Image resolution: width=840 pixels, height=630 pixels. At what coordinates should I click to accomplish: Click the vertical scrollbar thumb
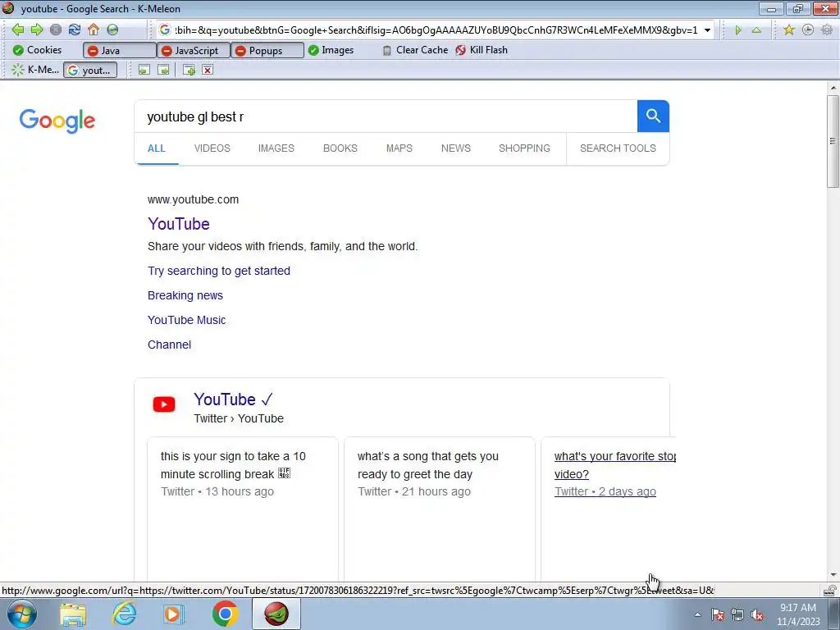coord(833,141)
